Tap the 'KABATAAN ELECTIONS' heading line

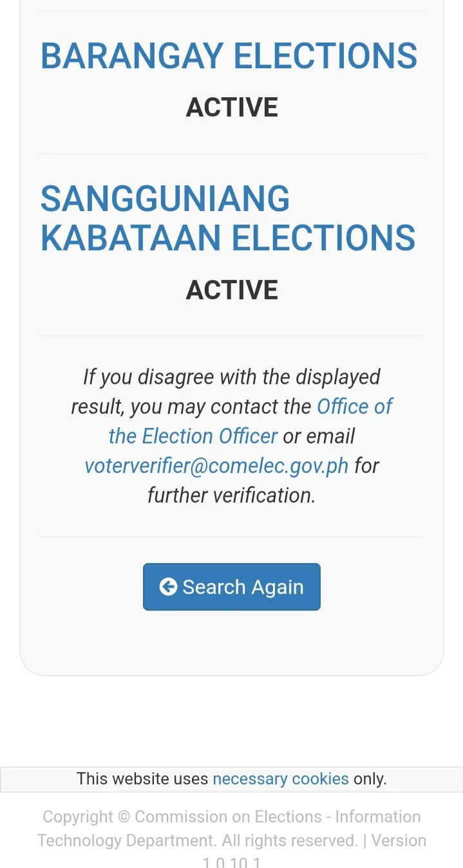tap(228, 238)
